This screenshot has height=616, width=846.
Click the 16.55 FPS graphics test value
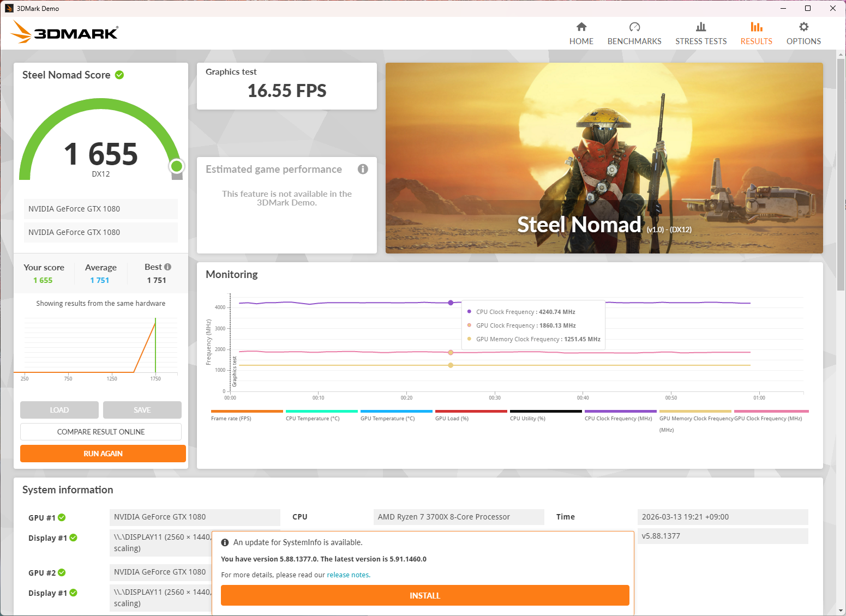coord(287,90)
